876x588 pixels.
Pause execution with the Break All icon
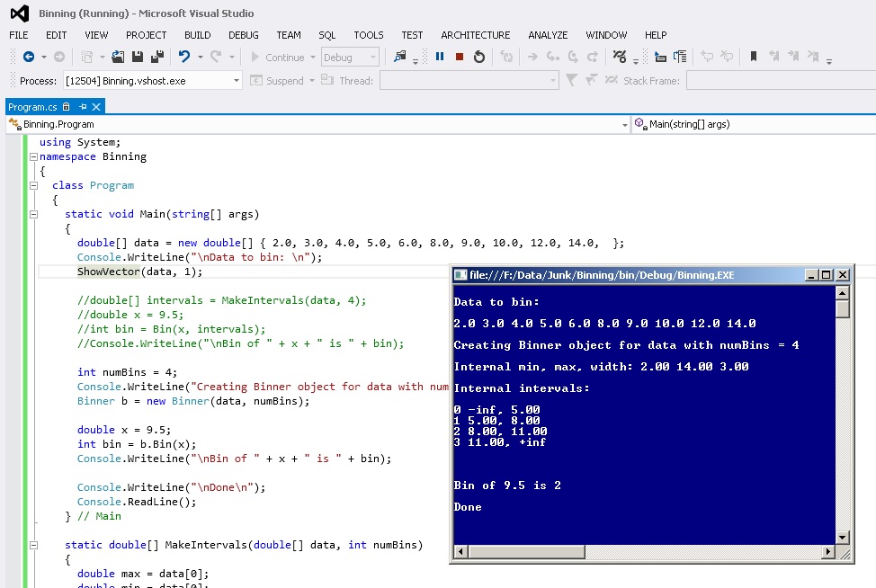coord(439,57)
